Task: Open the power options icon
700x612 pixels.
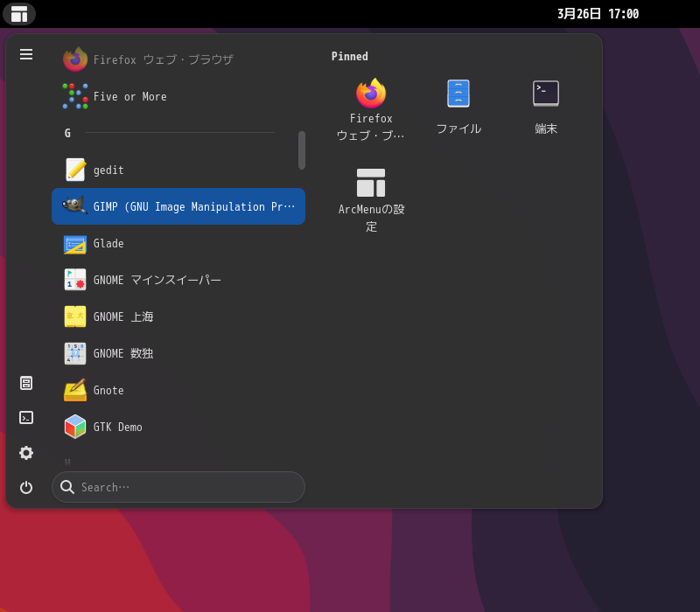Action: [26, 487]
